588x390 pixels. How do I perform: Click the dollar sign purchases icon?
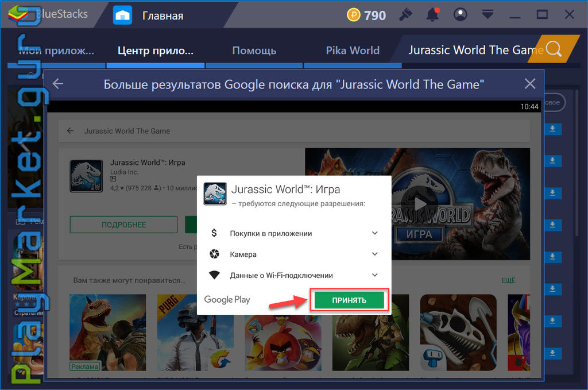pos(214,233)
